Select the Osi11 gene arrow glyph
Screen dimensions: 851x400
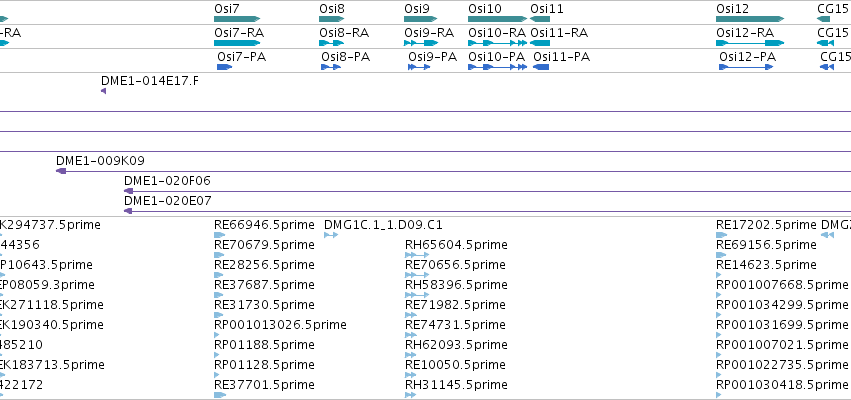(x=540, y=19)
